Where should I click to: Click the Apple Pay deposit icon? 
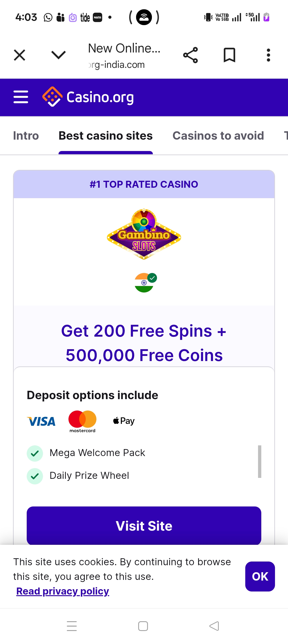click(124, 421)
